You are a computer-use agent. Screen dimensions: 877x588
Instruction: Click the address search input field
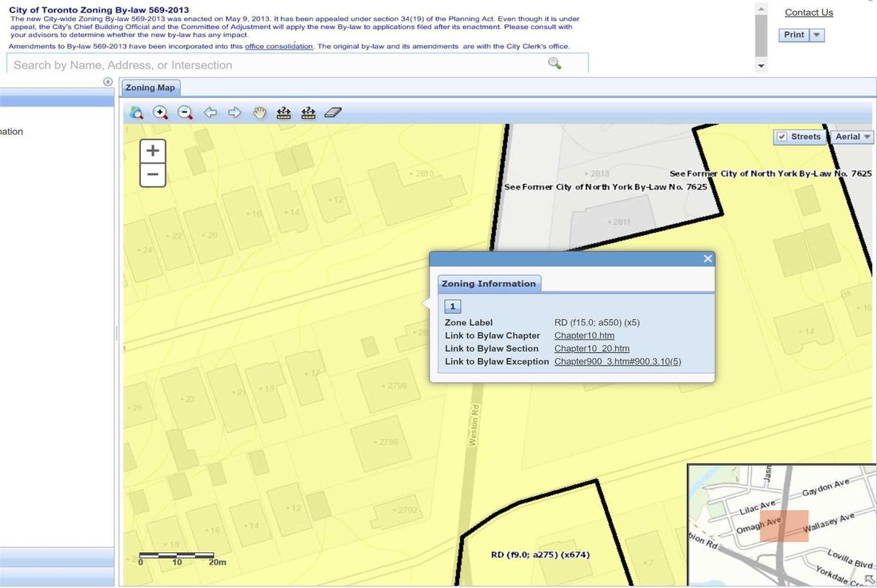pos(297,64)
